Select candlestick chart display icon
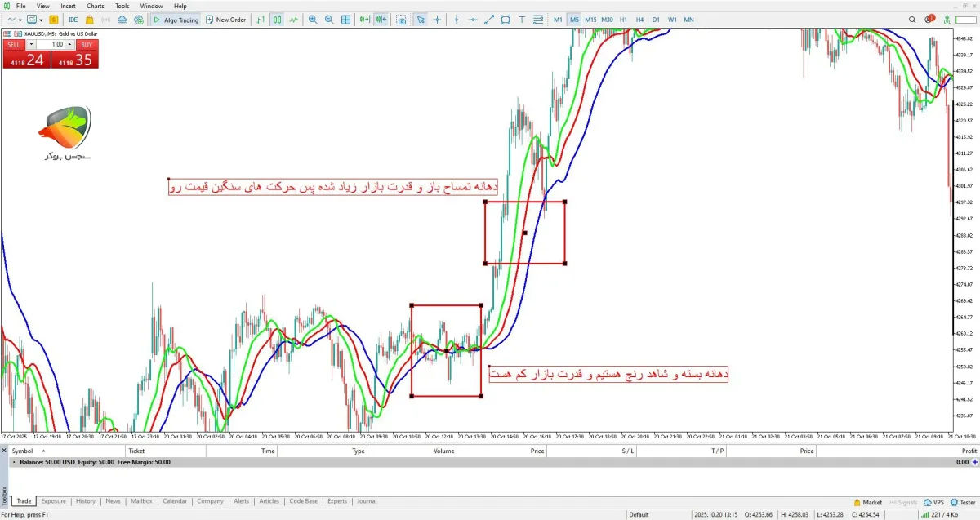 pos(278,20)
